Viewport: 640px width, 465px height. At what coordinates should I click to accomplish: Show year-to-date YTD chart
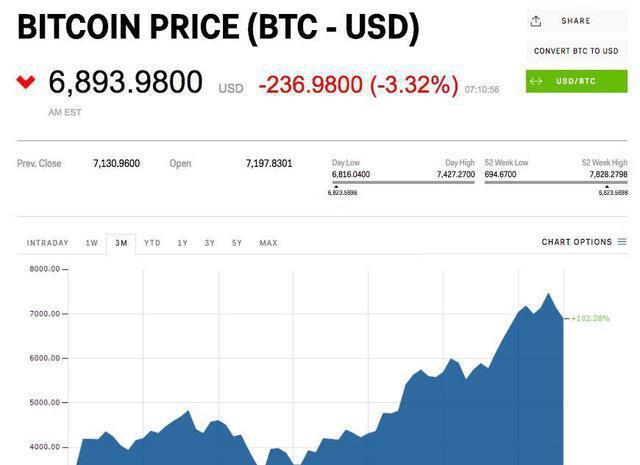152,243
